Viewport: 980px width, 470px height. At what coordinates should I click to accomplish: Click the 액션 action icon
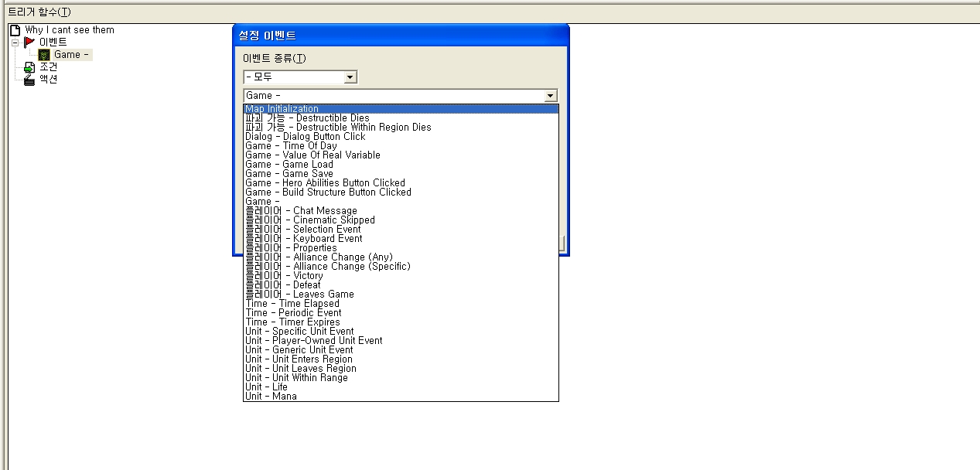[29, 79]
